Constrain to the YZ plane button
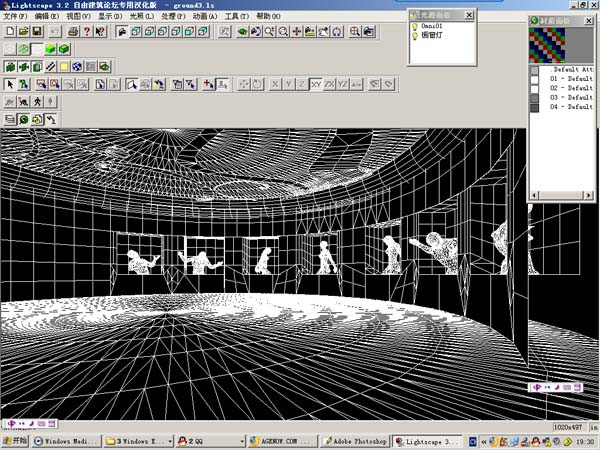Image resolution: width=600 pixels, height=450 pixels. (342, 84)
